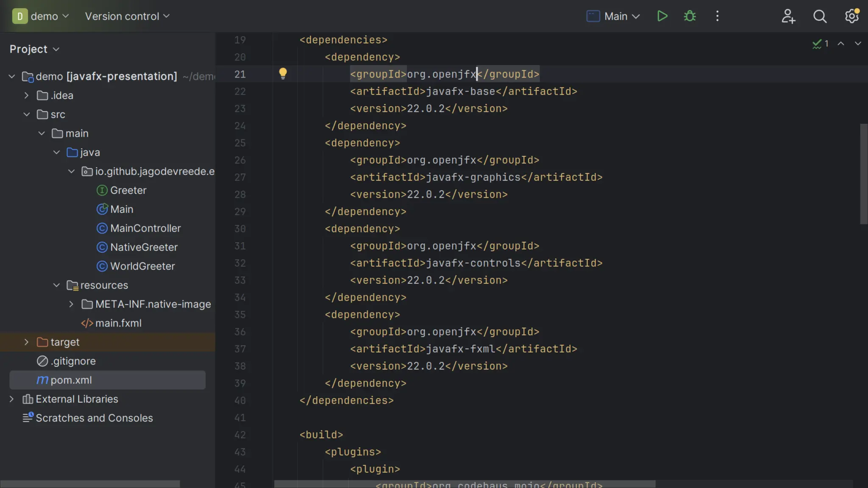Viewport: 868px width, 488px height.
Task: Expand the External Libraries node
Action: tap(11, 399)
